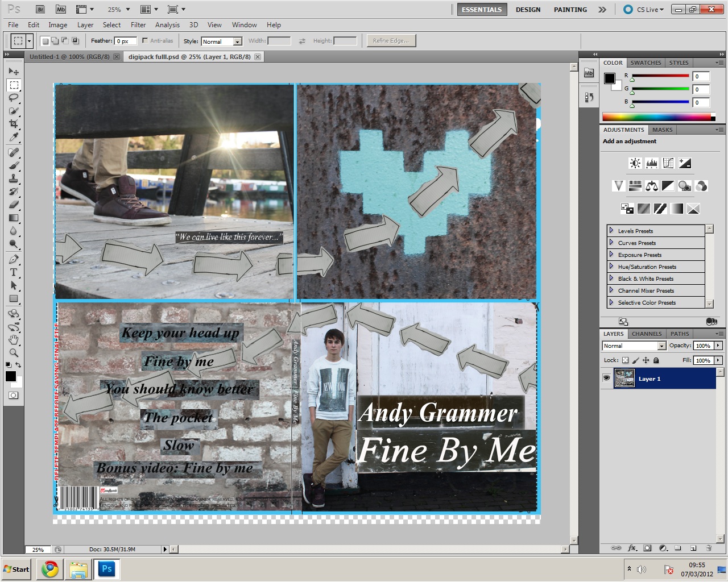Launch Adobe Bridge from the application bar
Viewport: 728px width, 582px height.
coord(40,9)
